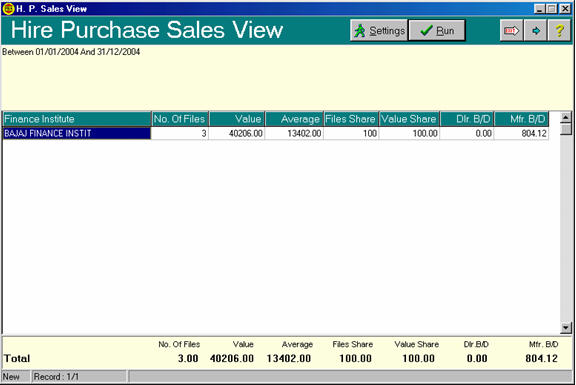Click the row Average cell 13402.00
Viewport: 576px width, 385px height.
pos(294,133)
